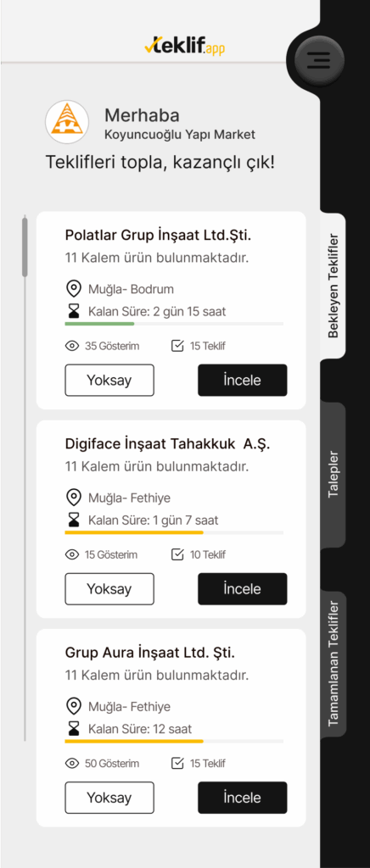The height and width of the screenshot is (868, 370).
Task: Click the vertical scrollbar thumb
Action: 25,247
